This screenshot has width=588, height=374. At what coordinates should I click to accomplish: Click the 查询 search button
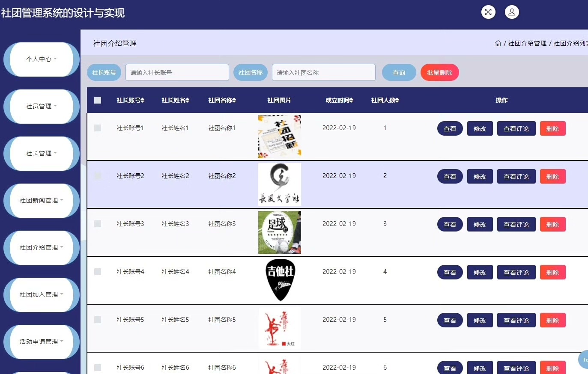(399, 73)
